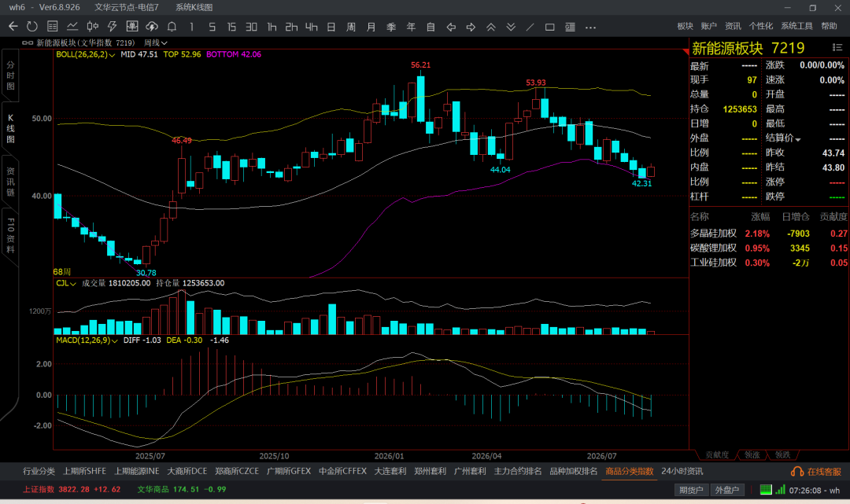Image resolution: width=850 pixels, height=504 pixels.
Task: Select custom 自 period
Action: pyautogui.click(x=431, y=27)
